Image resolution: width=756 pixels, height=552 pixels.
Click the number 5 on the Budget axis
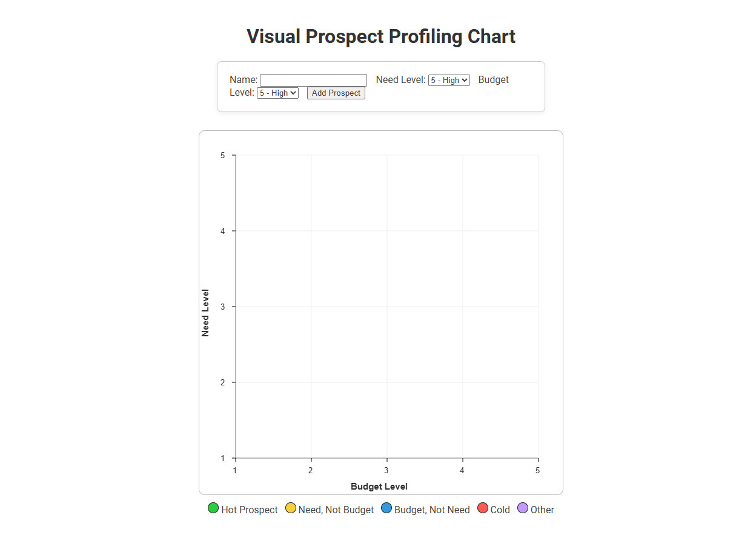(537, 470)
